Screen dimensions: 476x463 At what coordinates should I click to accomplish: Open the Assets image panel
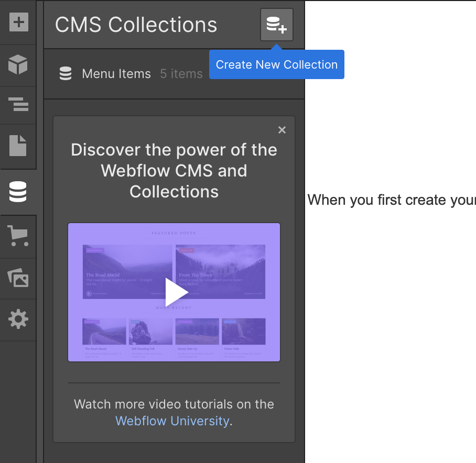18,278
